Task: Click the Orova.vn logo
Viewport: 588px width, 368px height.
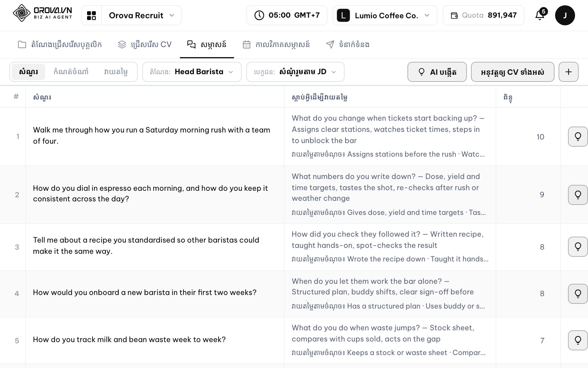Action: pos(43,13)
